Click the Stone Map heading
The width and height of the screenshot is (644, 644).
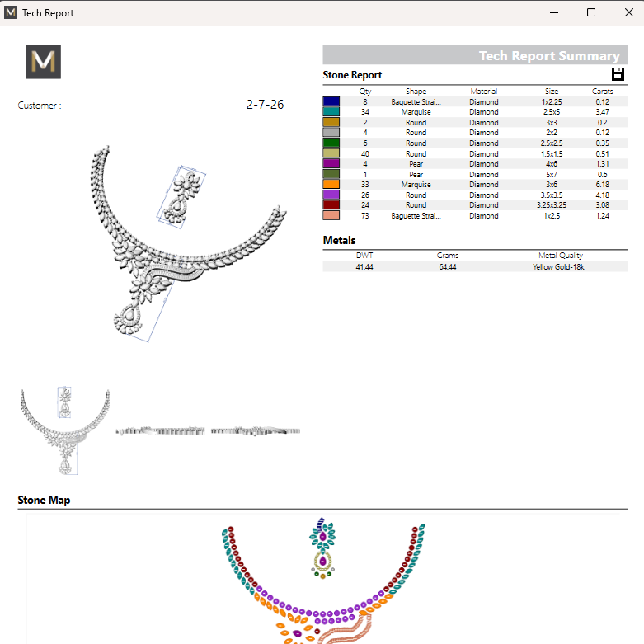pos(44,500)
